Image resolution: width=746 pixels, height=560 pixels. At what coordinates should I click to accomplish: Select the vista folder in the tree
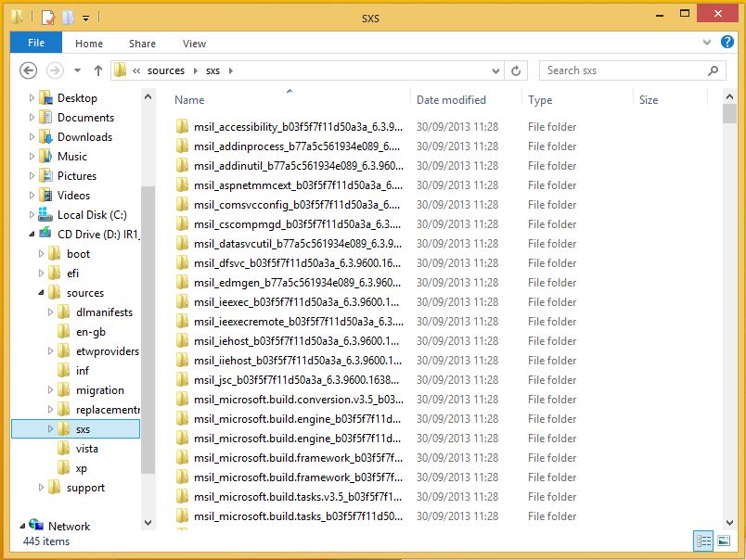coord(86,449)
